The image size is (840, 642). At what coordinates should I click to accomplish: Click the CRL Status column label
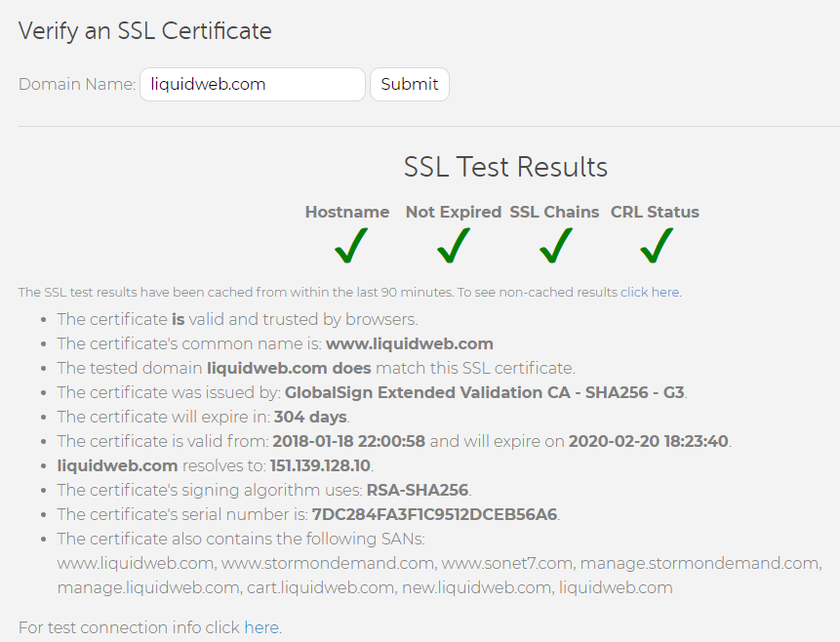coord(655,212)
